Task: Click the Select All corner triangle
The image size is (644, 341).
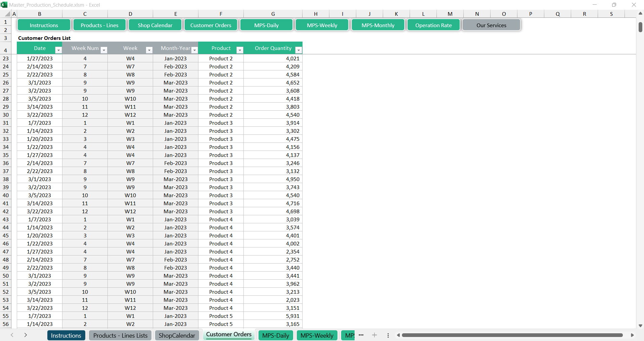Action: point(7,14)
